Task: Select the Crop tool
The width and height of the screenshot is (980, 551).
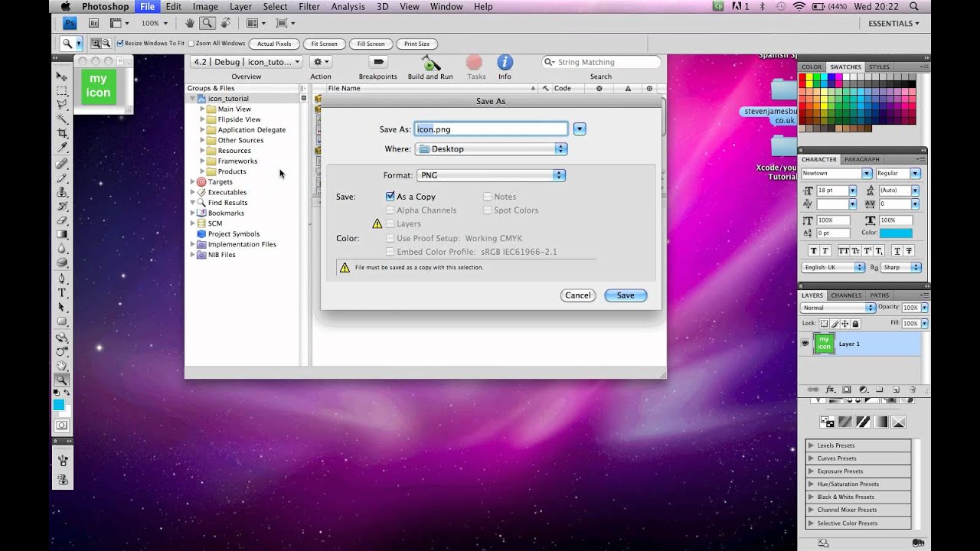Action: (x=62, y=133)
